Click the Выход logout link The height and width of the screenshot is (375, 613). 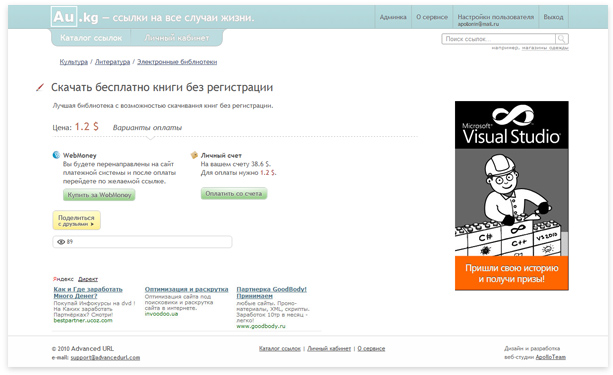(x=553, y=17)
